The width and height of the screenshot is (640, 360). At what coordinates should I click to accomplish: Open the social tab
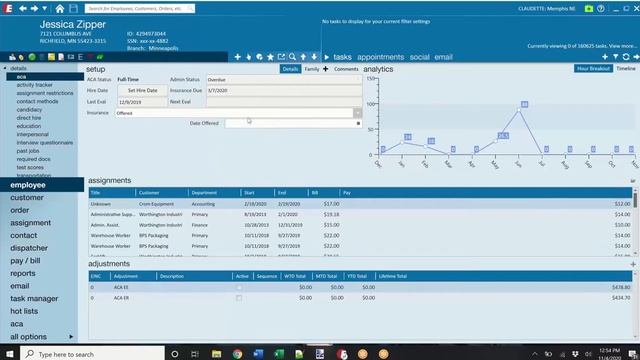420,57
